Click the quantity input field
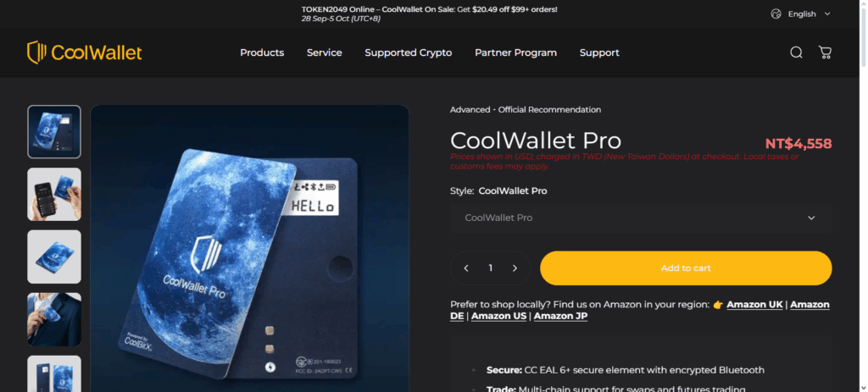The image size is (868, 392). point(491,268)
